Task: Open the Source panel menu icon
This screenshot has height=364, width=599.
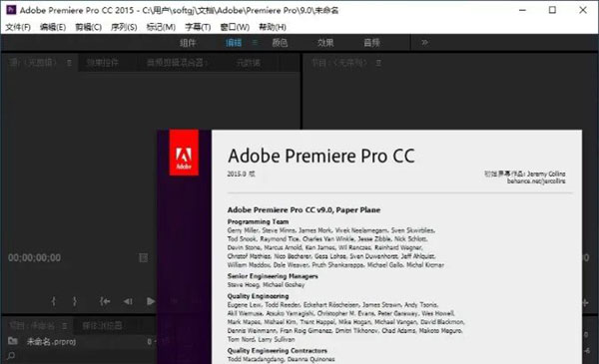Action: click(x=69, y=63)
